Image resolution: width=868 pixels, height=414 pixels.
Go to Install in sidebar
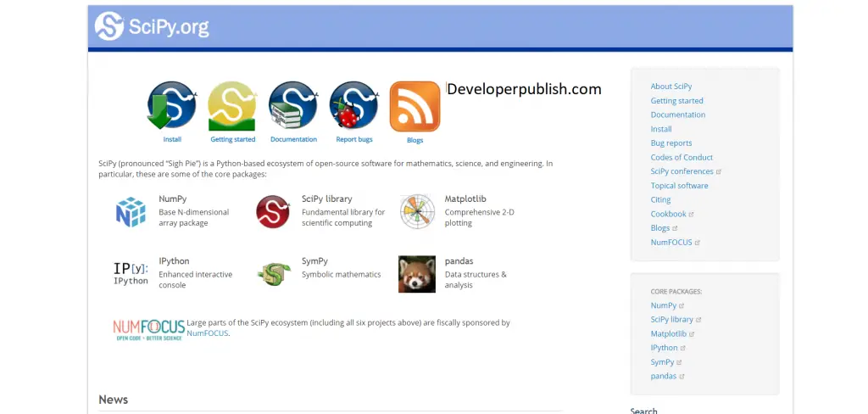click(x=661, y=129)
